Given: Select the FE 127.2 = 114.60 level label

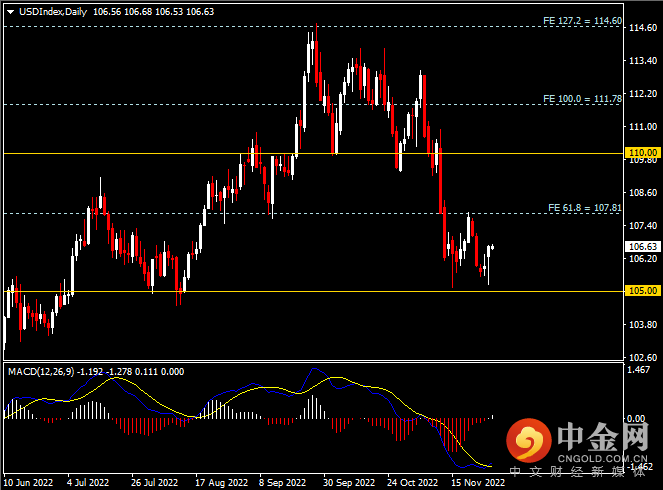Looking at the screenshot, I should pyautogui.click(x=582, y=20).
